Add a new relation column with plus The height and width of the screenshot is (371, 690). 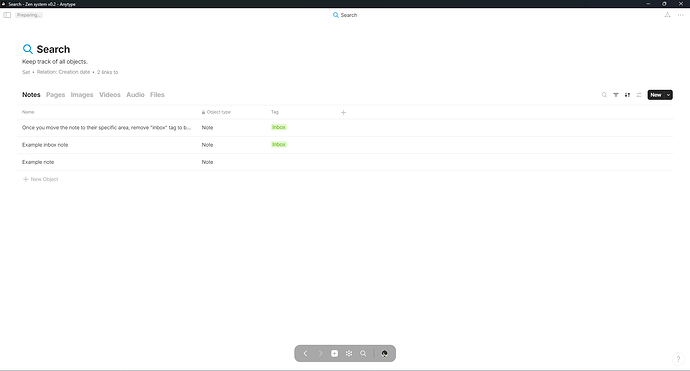point(343,112)
